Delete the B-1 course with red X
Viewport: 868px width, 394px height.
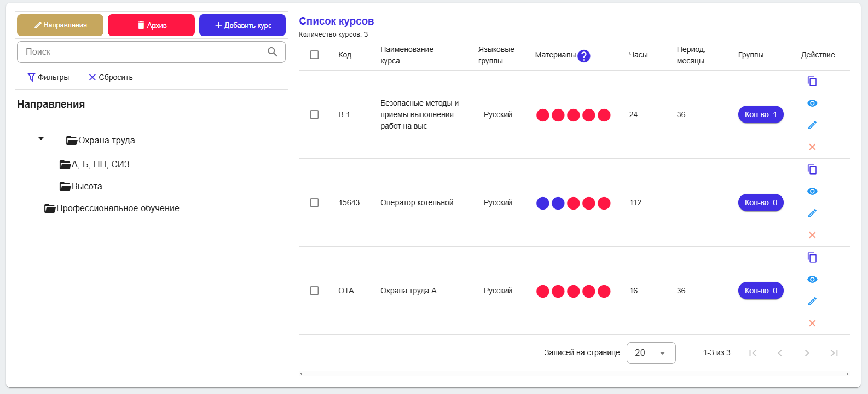(812, 147)
